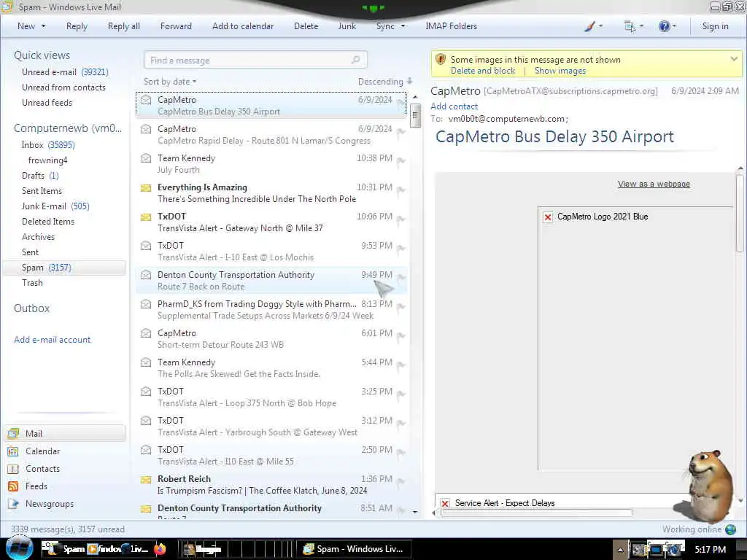This screenshot has height=560, width=747.
Task: Flag the CapMetro Rapid Delay Route 801 message
Action: 401,133
